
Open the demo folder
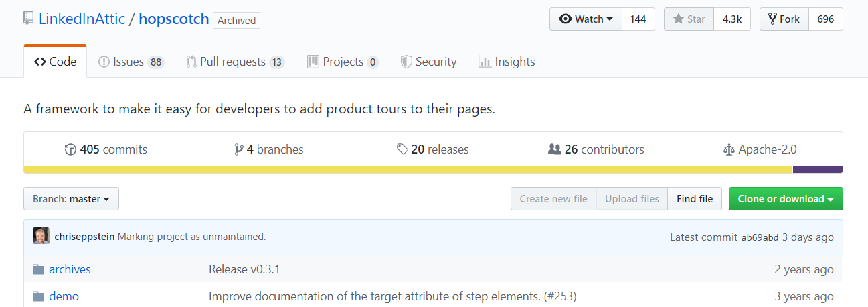[x=64, y=296]
